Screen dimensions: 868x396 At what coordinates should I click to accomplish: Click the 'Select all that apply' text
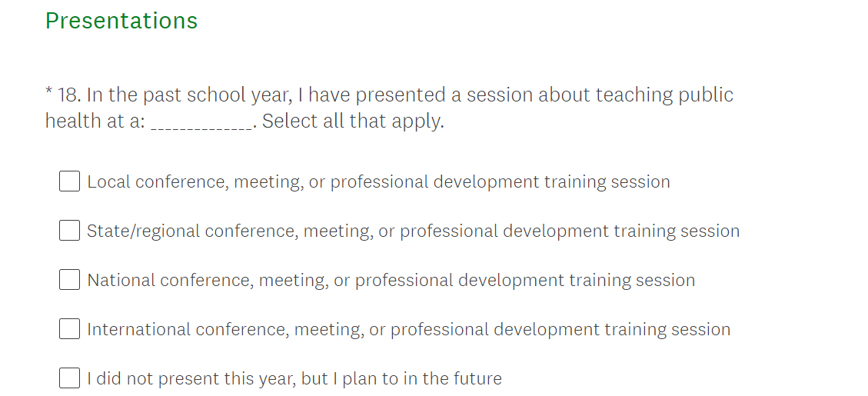point(353,121)
